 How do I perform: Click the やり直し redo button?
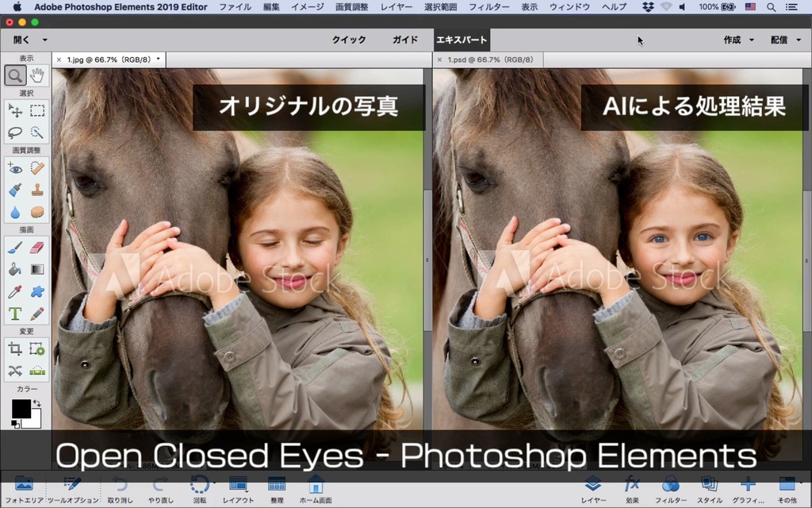pyautogui.click(x=160, y=490)
